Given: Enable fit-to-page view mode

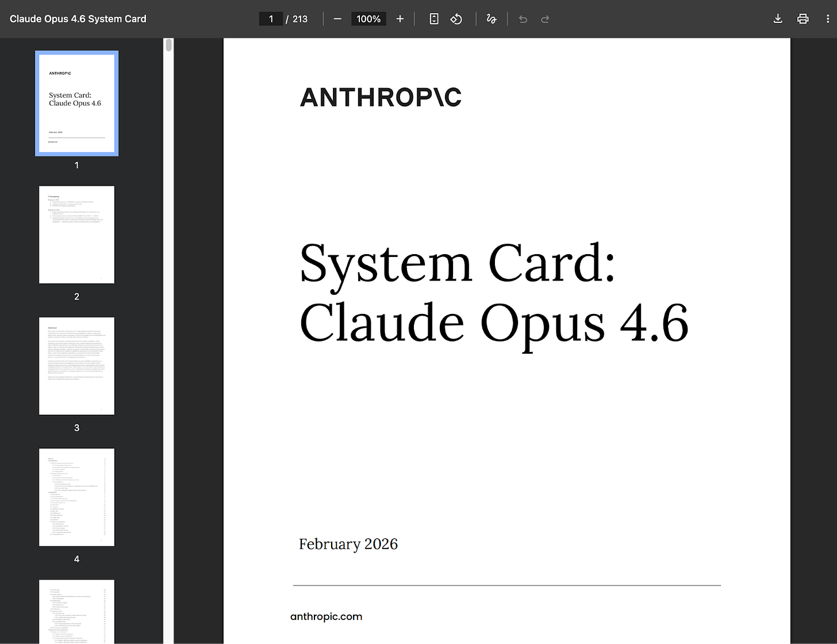Looking at the screenshot, I should coord(434,18).
